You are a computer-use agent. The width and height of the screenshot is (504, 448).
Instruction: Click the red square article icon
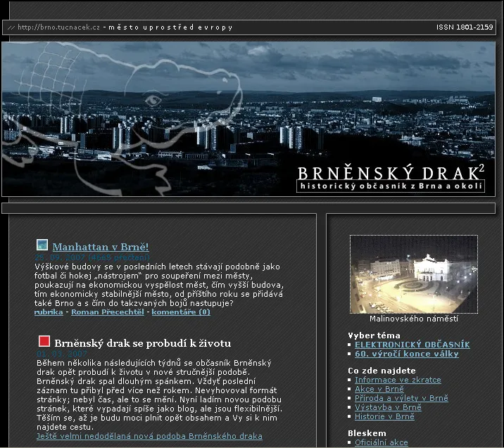44,342
